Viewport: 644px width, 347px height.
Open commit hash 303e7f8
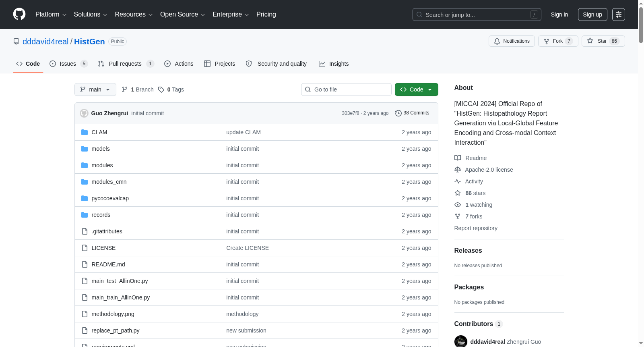pos(350,113)
